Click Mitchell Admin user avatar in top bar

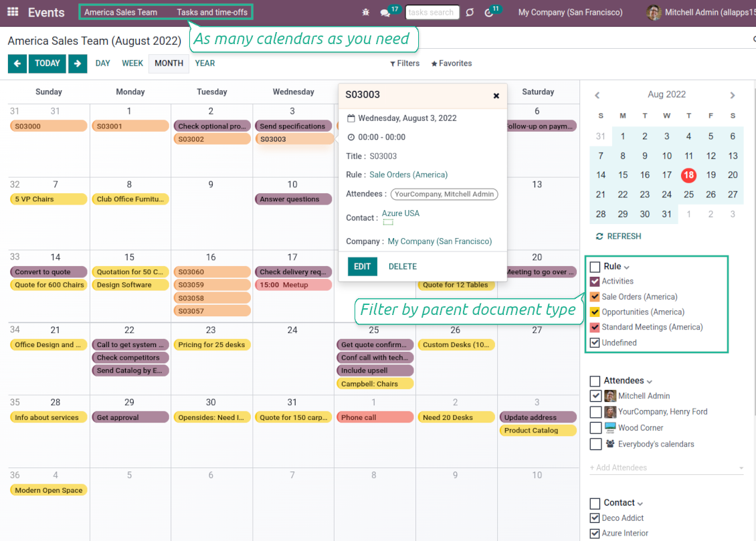(x=654, y=13)
